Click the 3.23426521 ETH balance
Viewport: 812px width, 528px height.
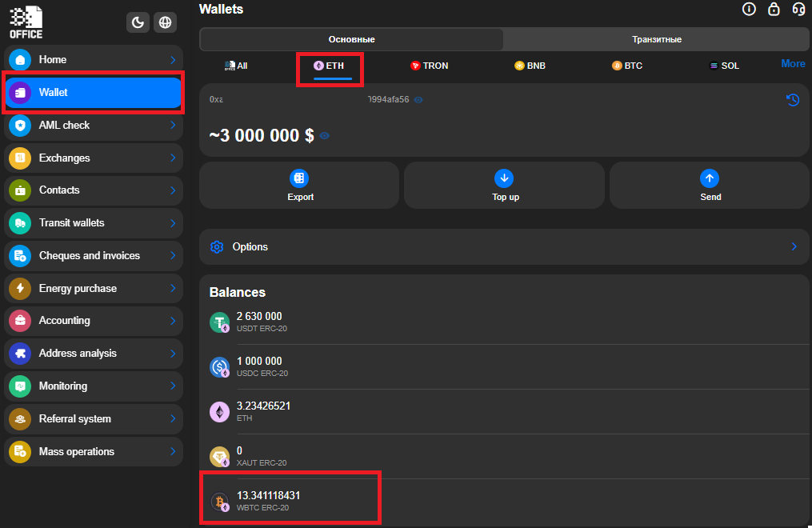[x=263, y=406]
